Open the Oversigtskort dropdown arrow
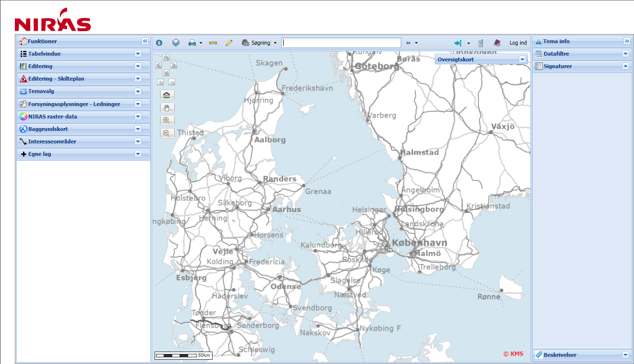The image size is (634, 364). 522,59
